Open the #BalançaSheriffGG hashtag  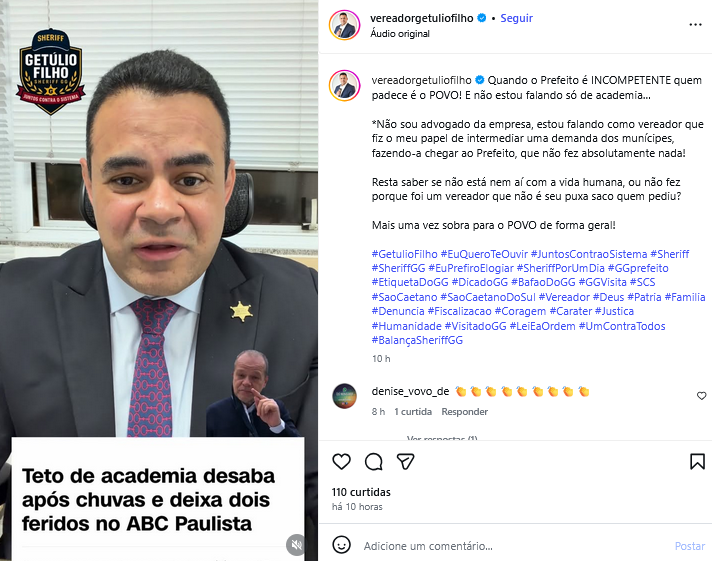coord(417,340)
